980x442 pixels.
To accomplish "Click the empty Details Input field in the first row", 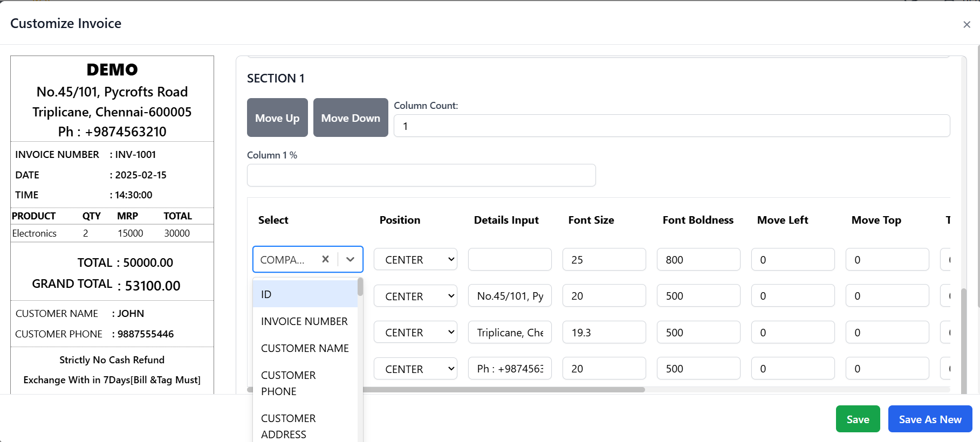I will 510,259.
